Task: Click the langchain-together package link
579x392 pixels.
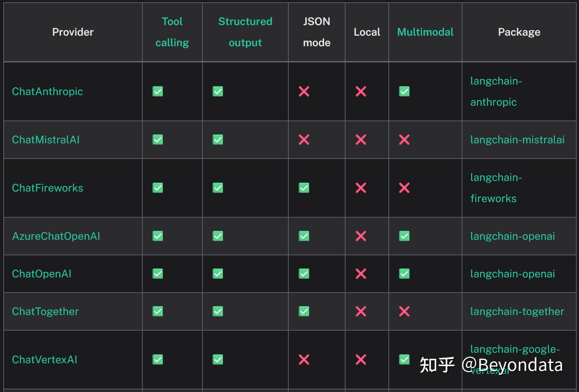Action: click(x=517, y=311)
